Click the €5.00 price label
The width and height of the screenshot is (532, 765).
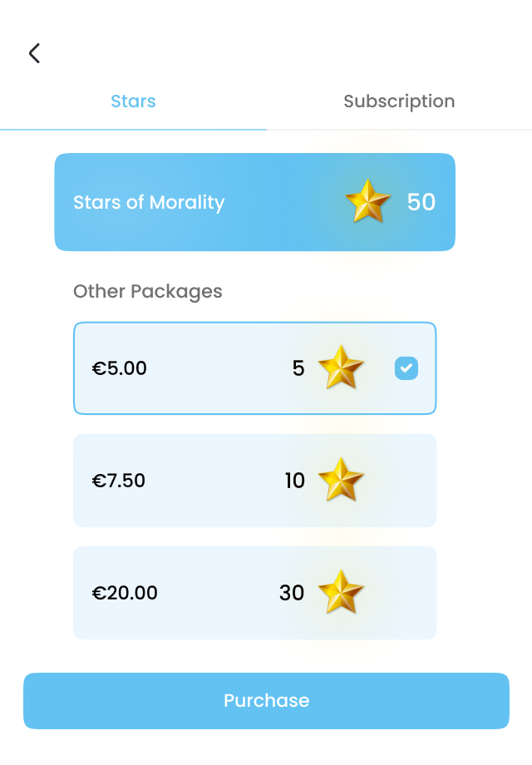click(120, 368)
